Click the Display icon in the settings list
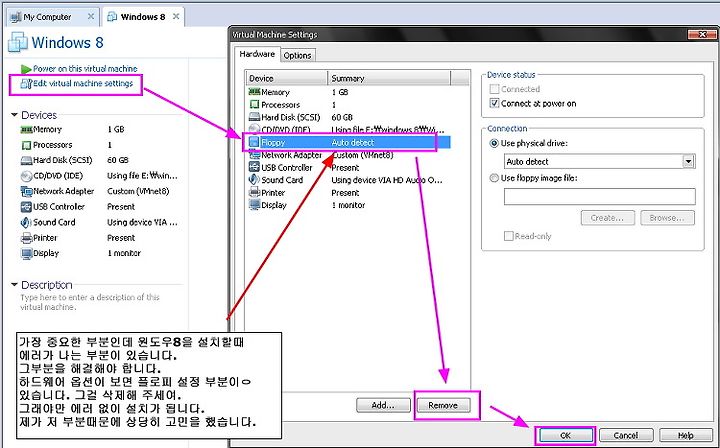The image size is (720, 448). 254,205
